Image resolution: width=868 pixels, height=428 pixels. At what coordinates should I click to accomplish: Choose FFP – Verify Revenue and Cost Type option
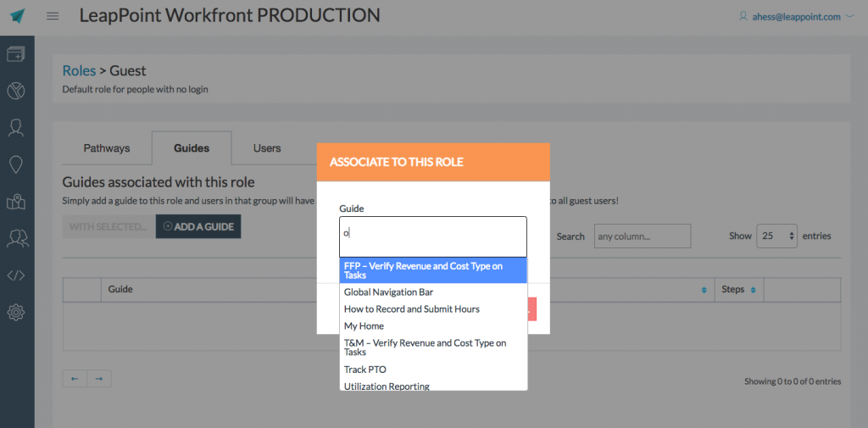pos(433,270)
